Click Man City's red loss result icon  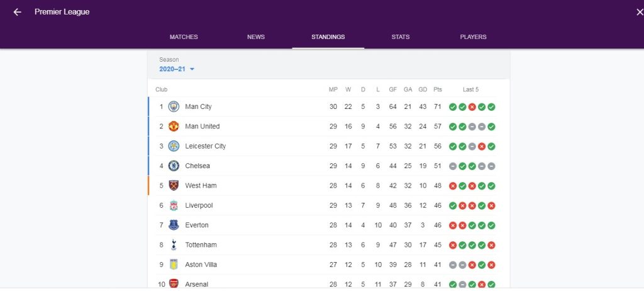pyautogui.click(x=472, y=107)
